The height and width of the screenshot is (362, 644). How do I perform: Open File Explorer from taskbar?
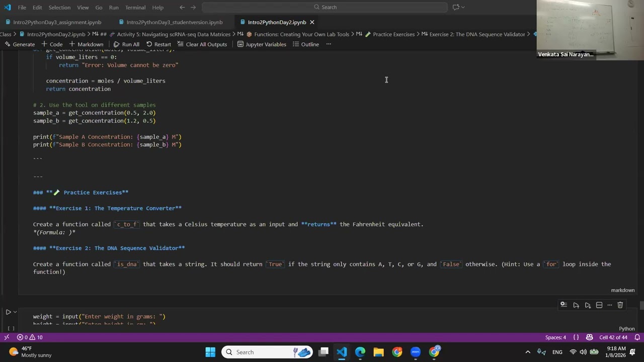[378, 352]
